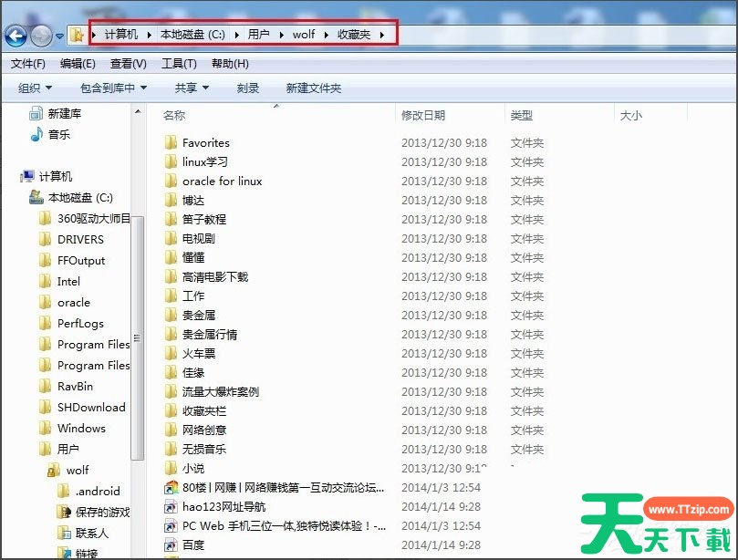
Task: Select the wolf user folder icon in tree
Action: (x=54, y=470)
